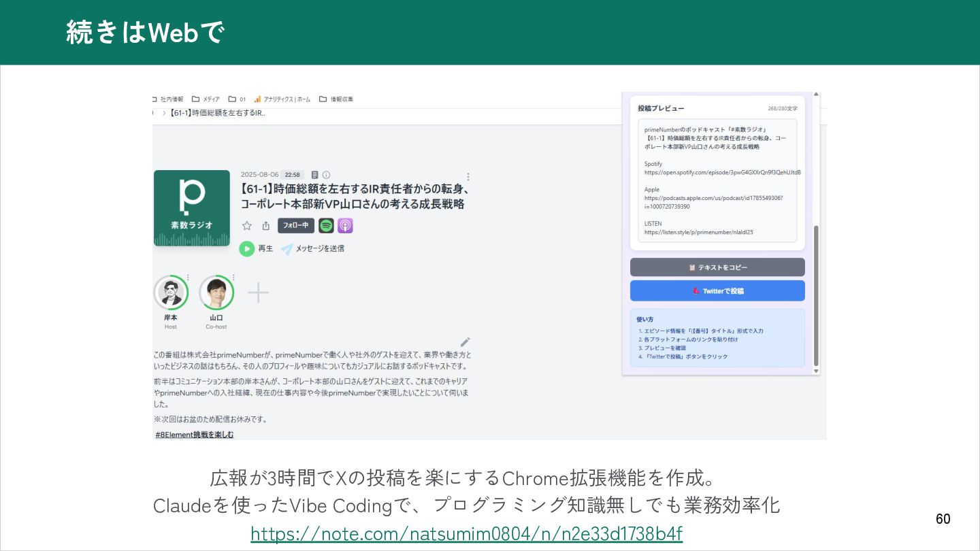Click the #8Element挑戦を楽しむ hashtag link

[194, 434]
